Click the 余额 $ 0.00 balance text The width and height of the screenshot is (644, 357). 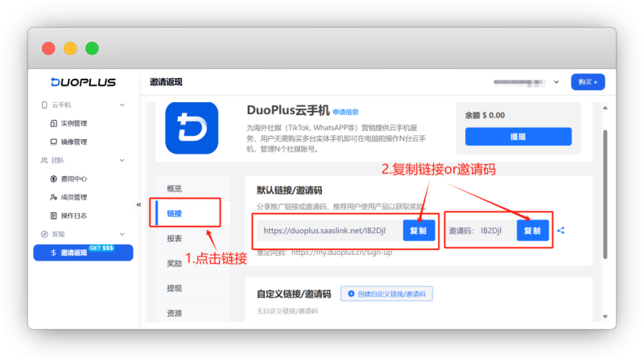coord(485,115)
